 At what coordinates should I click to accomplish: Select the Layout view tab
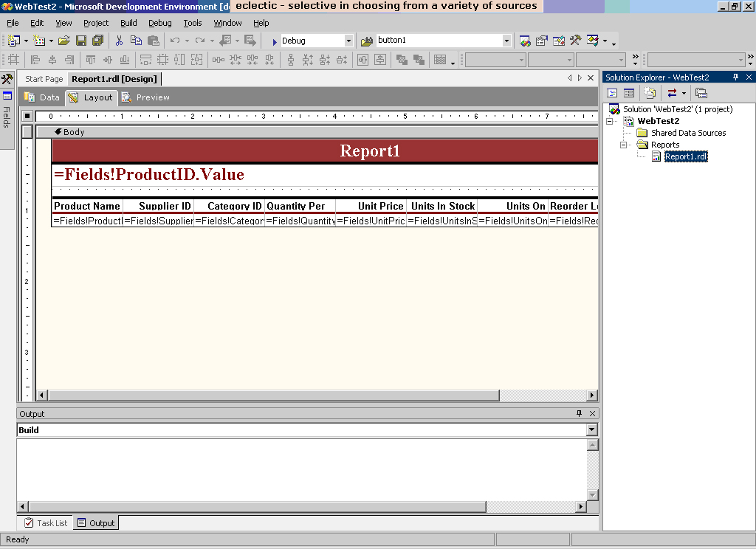92,97
